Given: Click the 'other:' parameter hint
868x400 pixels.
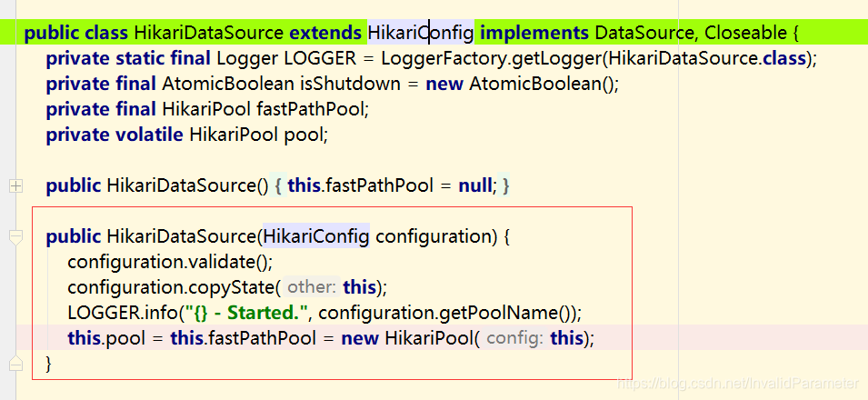Looking at the screenshot, I should [313, 287].
